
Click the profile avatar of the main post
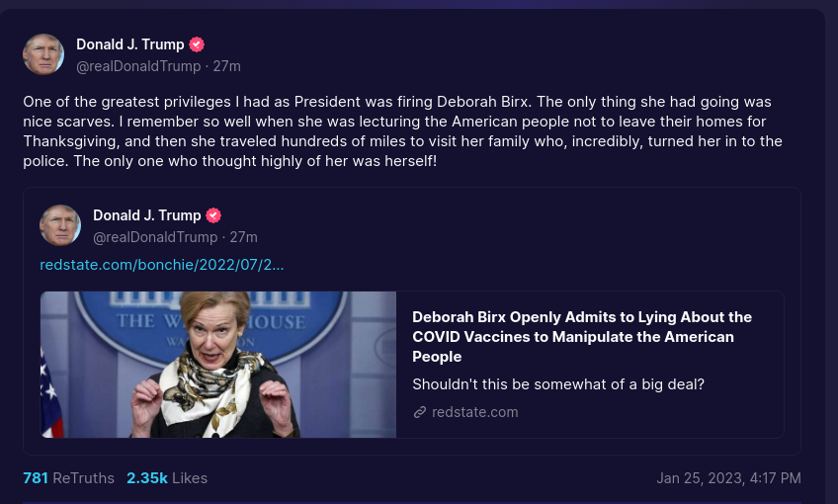coord(43,54)
